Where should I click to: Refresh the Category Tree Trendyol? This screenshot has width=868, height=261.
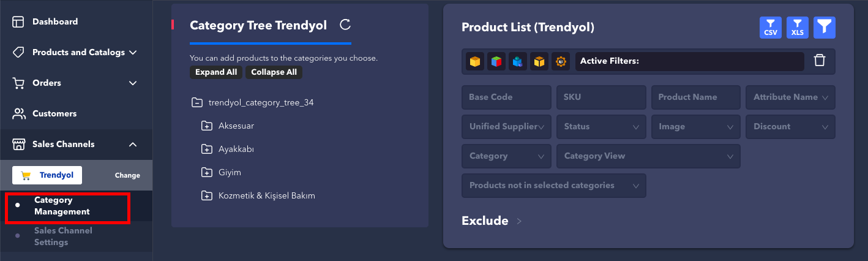pyautogui.click(x=345, y=25)
